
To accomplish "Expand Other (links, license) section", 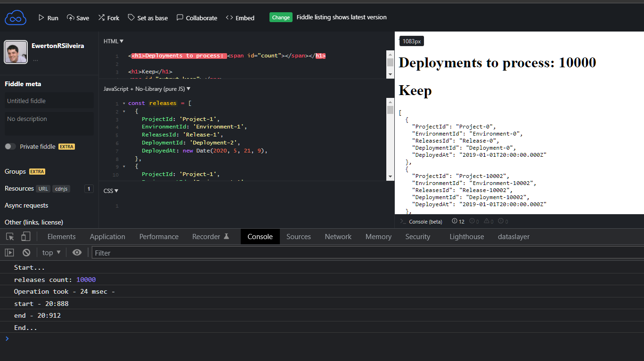I will [34, 222].
